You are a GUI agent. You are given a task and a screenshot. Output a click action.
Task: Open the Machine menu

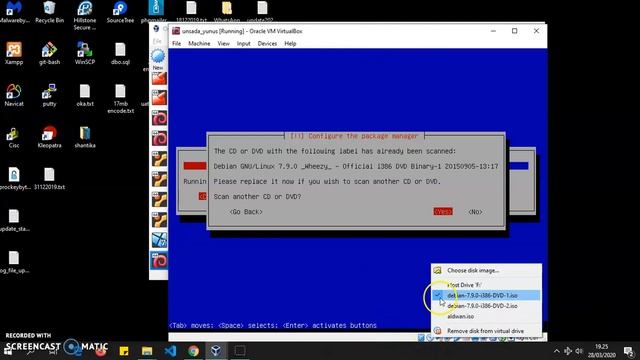click(x=199, y=43)
